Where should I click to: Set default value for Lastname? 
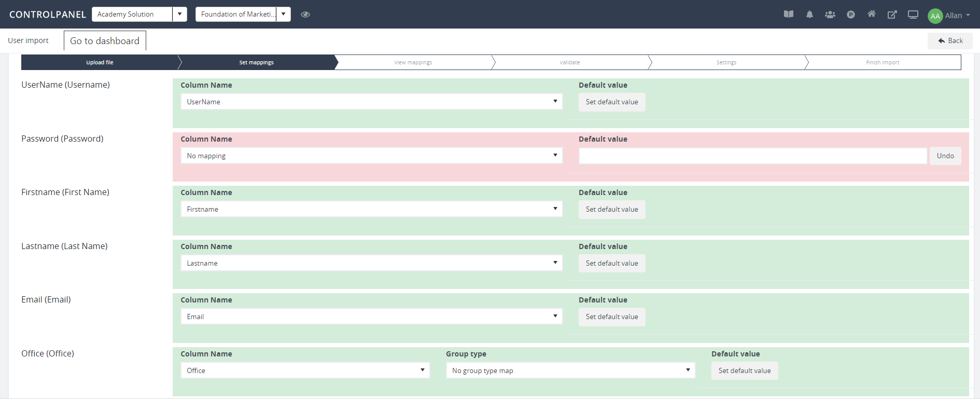point(612,264)
